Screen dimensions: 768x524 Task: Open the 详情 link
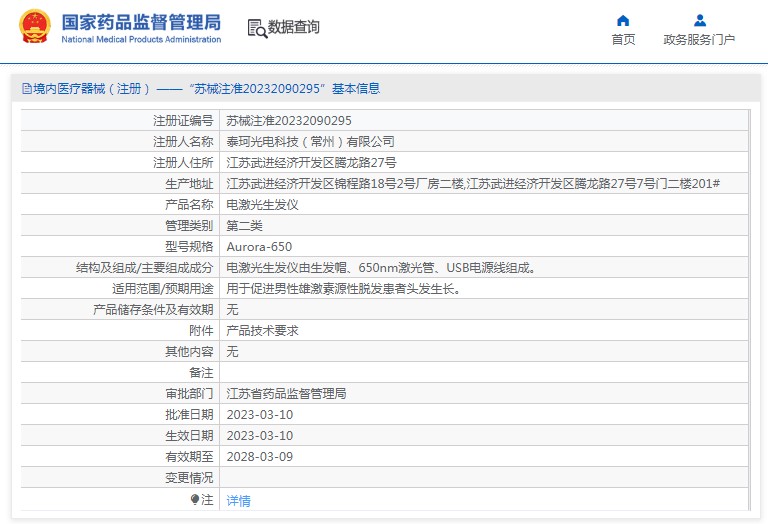(x=238, y=500)
